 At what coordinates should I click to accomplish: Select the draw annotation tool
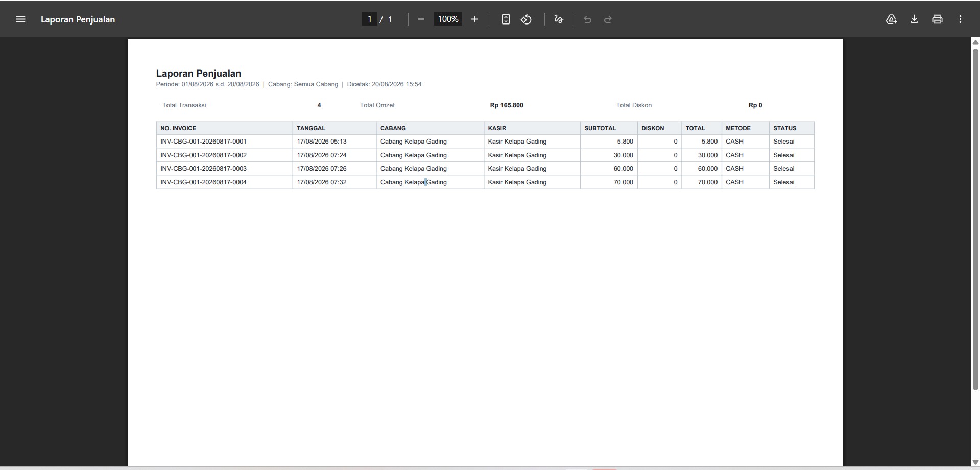coord(559,19)
